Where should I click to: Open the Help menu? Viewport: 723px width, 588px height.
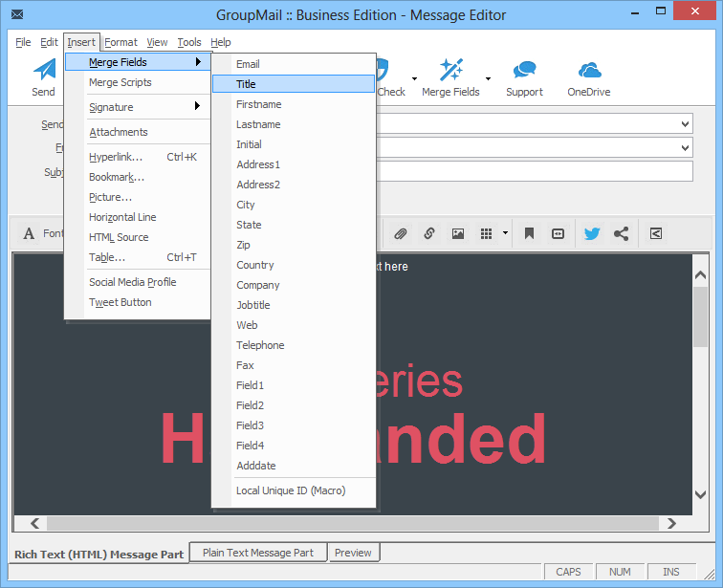click(220, 42)
